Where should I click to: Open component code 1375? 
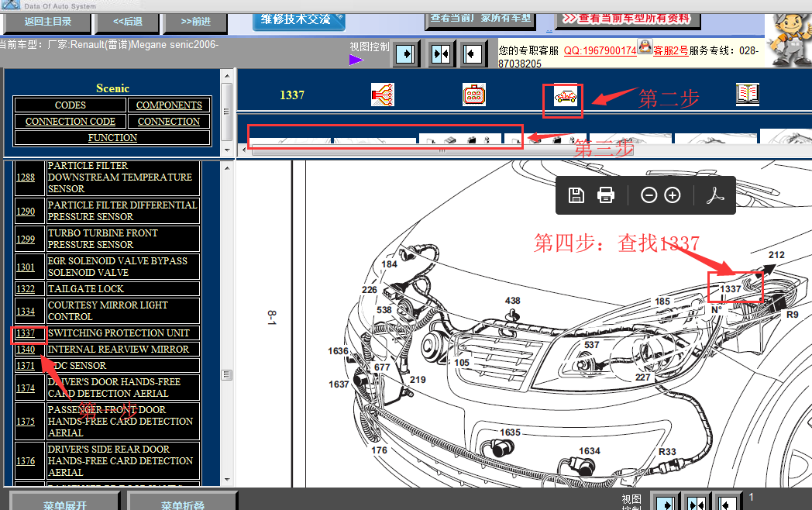tap(26, 422)
